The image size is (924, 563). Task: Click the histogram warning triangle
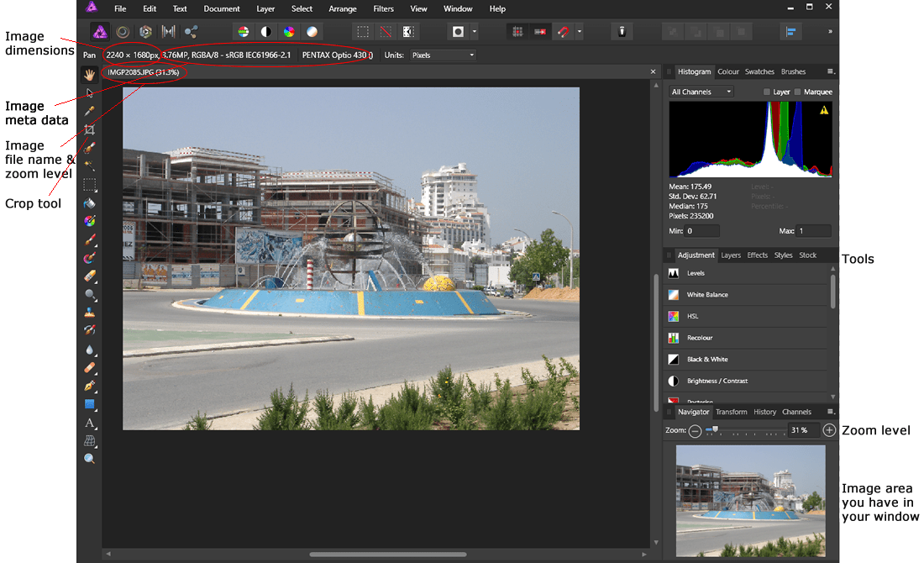[824, 110]
